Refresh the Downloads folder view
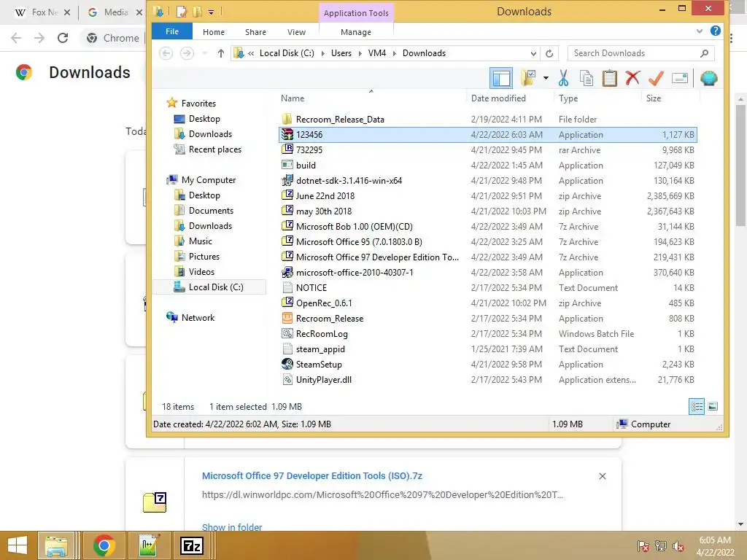This screenshot has height=560, width=747. tap(549, 53)
